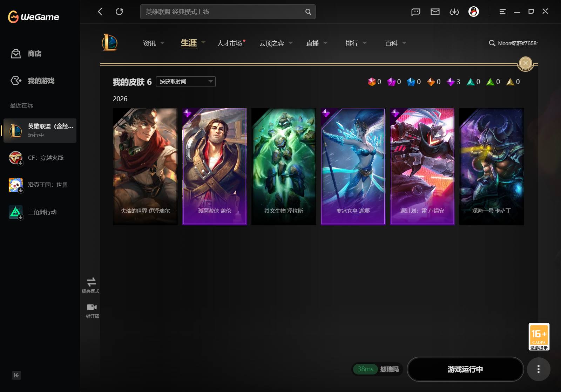561x392 pixels.
Task: Open the 孤高游侠 盖伦 skin card
Action: [215, 166]
